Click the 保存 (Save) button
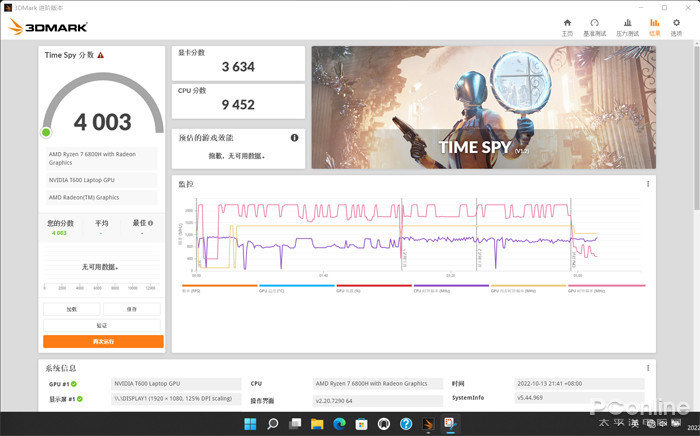 [x=132, y=309]
